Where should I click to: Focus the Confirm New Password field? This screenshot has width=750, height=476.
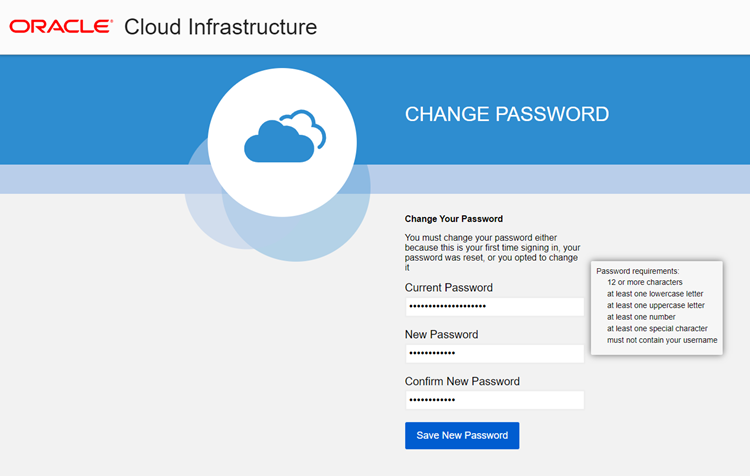[494, 400]
